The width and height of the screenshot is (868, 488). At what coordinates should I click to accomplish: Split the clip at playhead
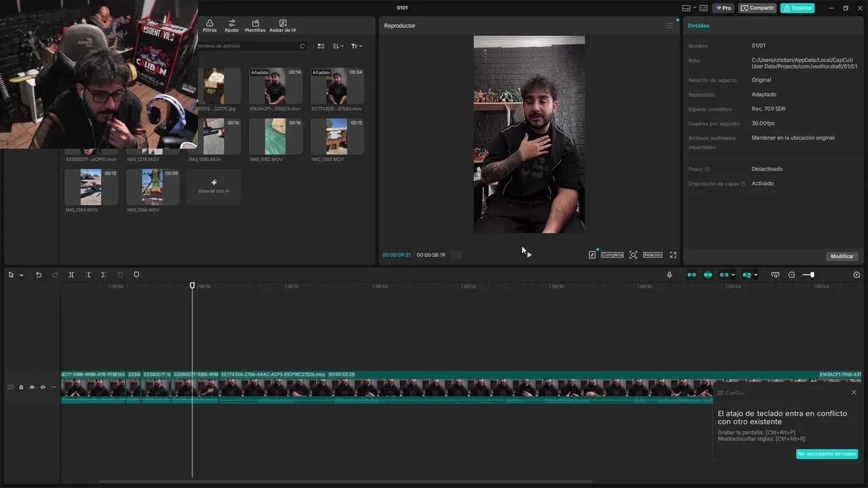pos(71,274)
